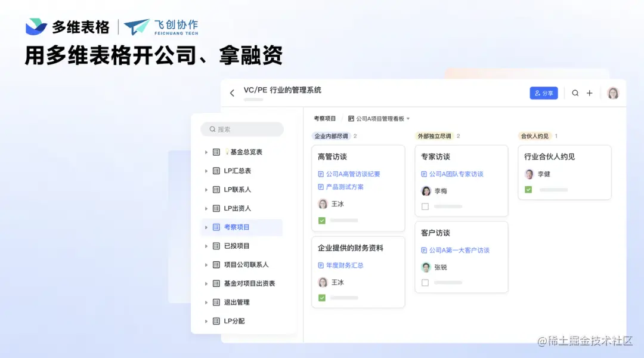
Task: Focus the 搜索 search field in sidebar
Action: click(x=242, y=129)
